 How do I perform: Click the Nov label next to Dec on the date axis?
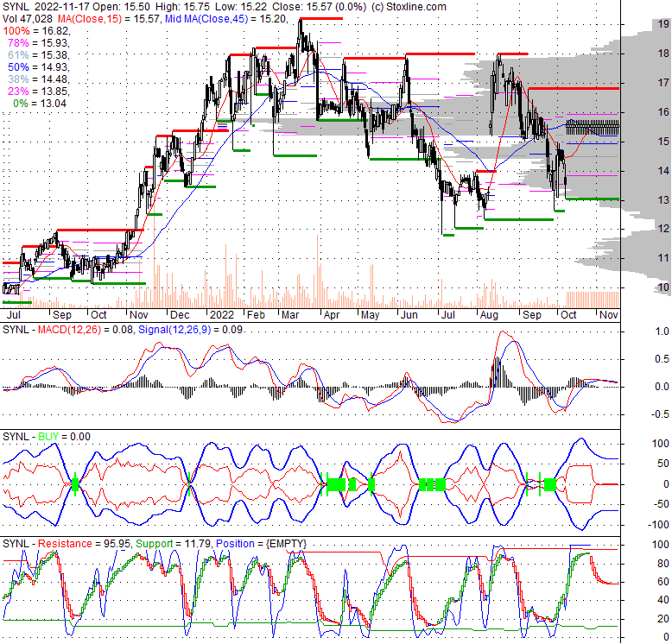pos(138,315)
